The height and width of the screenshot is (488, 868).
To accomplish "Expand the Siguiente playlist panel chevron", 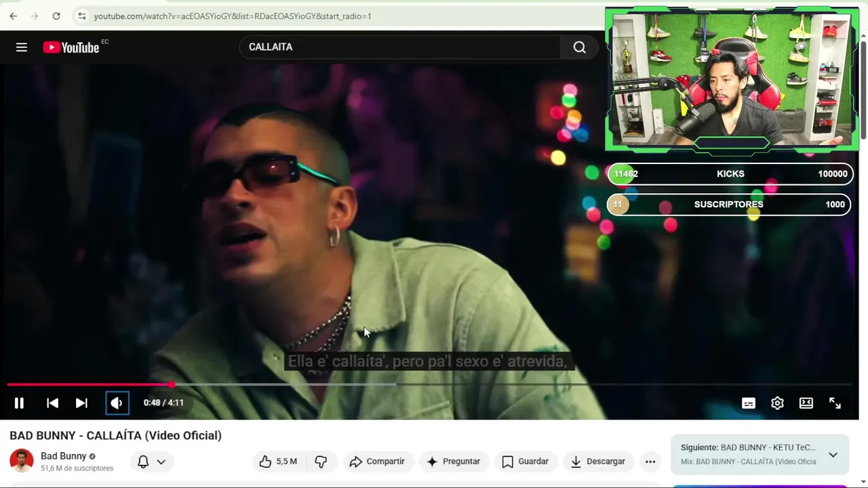I will [x=833, y=455].
